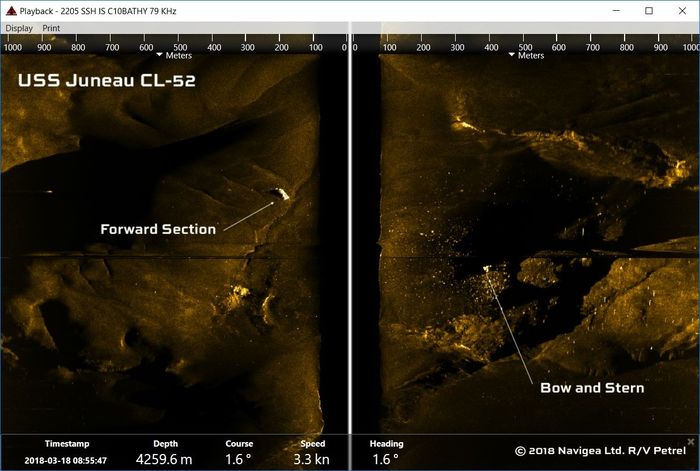The width and height of the screenshot is (700, 471).
Task: Click the Forward Section wreck target
Action: [282, 195]
